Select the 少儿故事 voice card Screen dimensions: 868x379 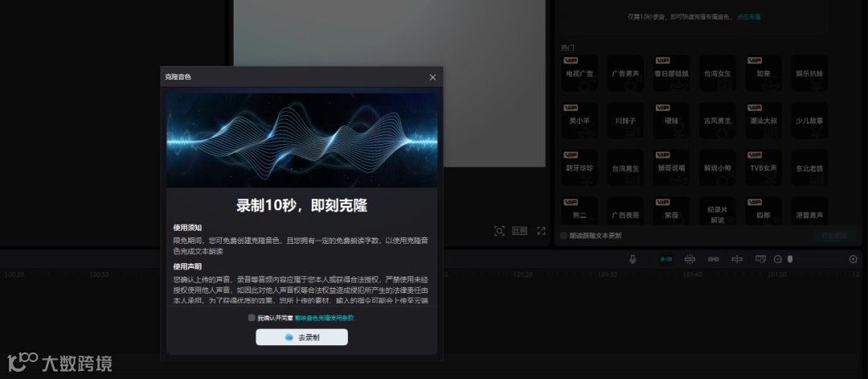coord(809,121)
